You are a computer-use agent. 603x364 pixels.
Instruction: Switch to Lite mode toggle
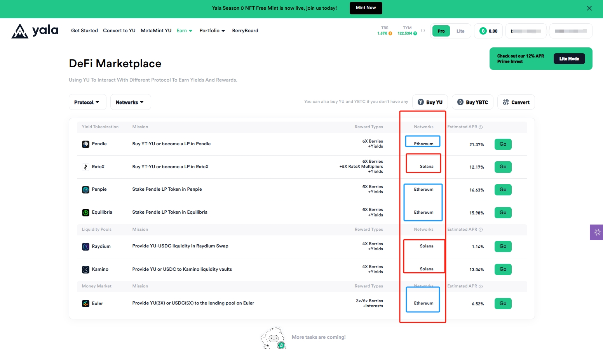point(460,31)
